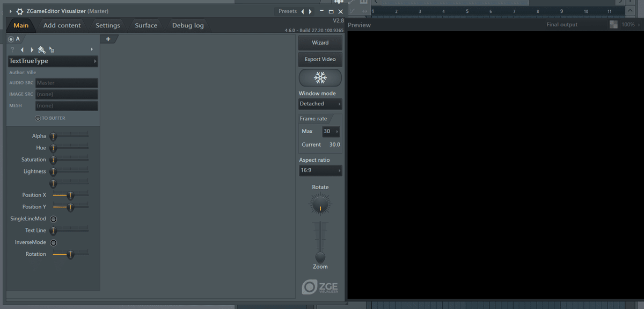Image resolution: width=644 pixels, height=309 pixels.
Task: Maximize the ZGameEditor Visualizer window
Action: tap(331, 11)
